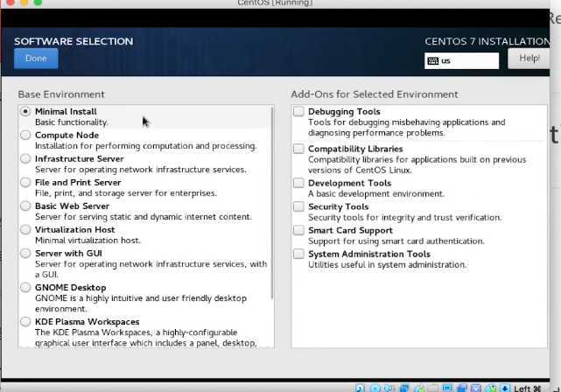
Task: Click VirtualBox network adapter status icon
Action: click(404, 388)
